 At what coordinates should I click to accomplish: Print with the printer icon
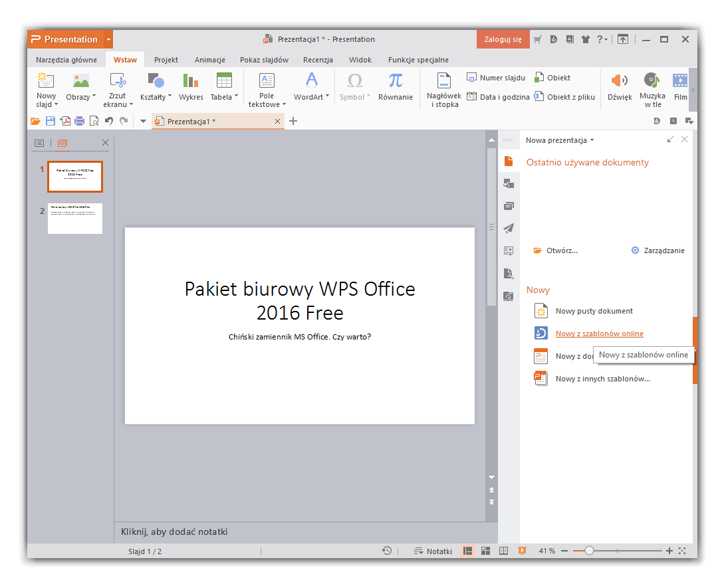[79, 122]
